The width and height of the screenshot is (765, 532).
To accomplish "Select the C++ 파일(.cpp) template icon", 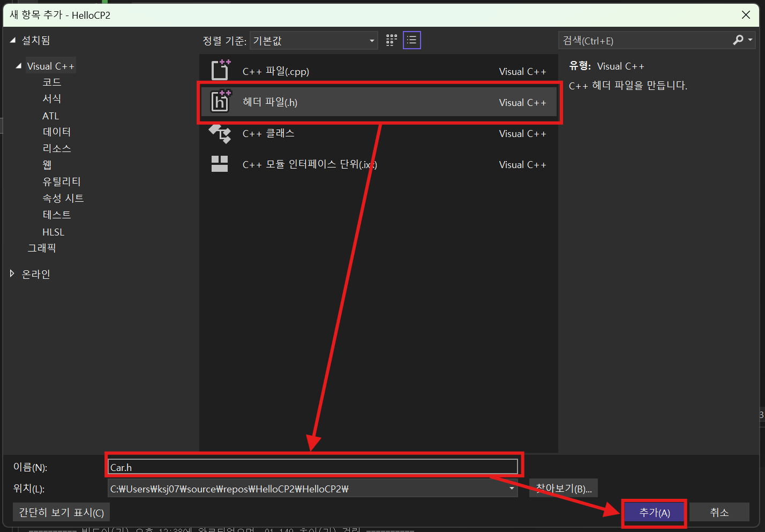I will tap(220, 70).
